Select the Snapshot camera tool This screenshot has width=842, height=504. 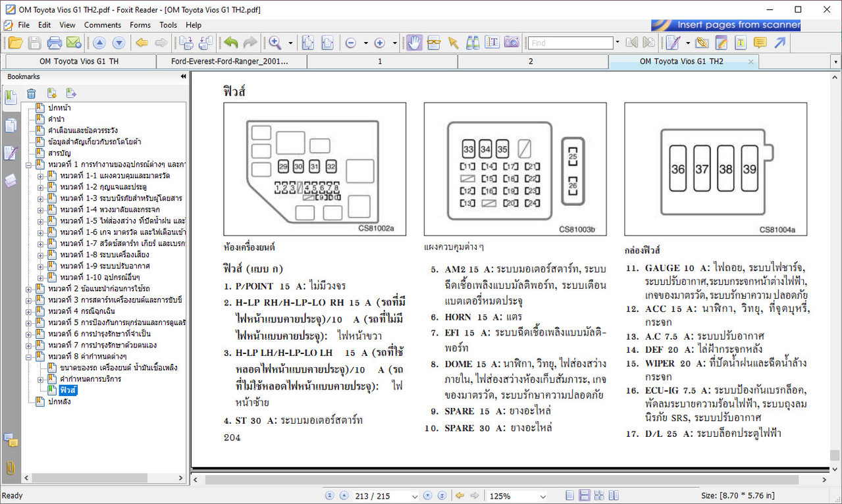point(512,43)
